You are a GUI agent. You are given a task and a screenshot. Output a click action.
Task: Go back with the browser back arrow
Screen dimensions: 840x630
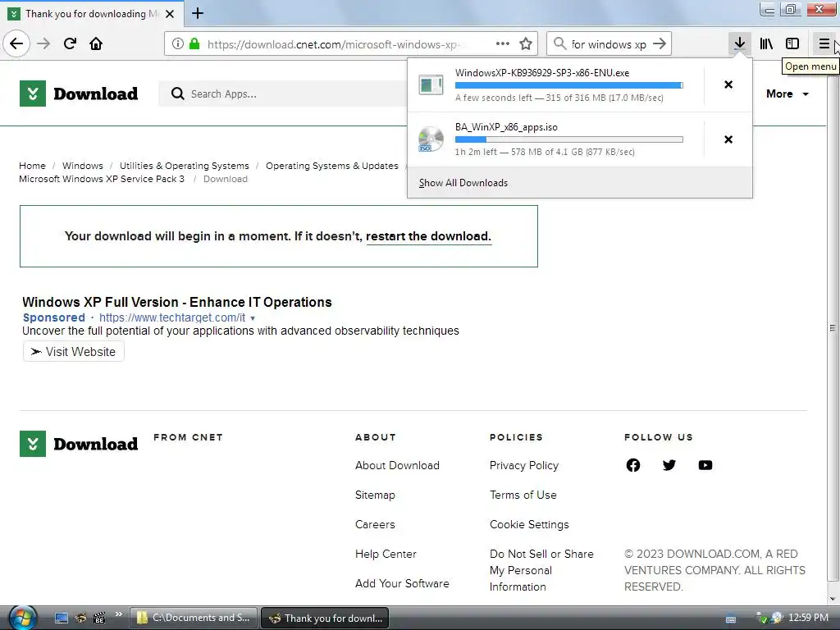coord(16,43)
